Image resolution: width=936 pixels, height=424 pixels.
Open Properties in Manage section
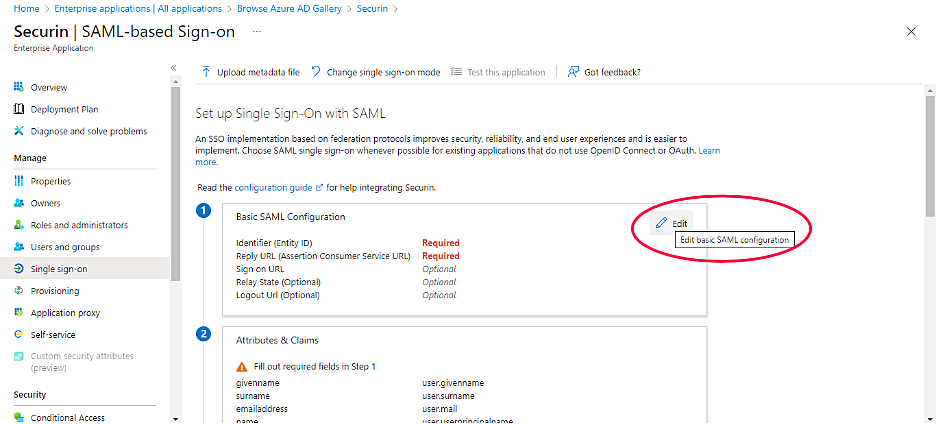coord(51,181)
